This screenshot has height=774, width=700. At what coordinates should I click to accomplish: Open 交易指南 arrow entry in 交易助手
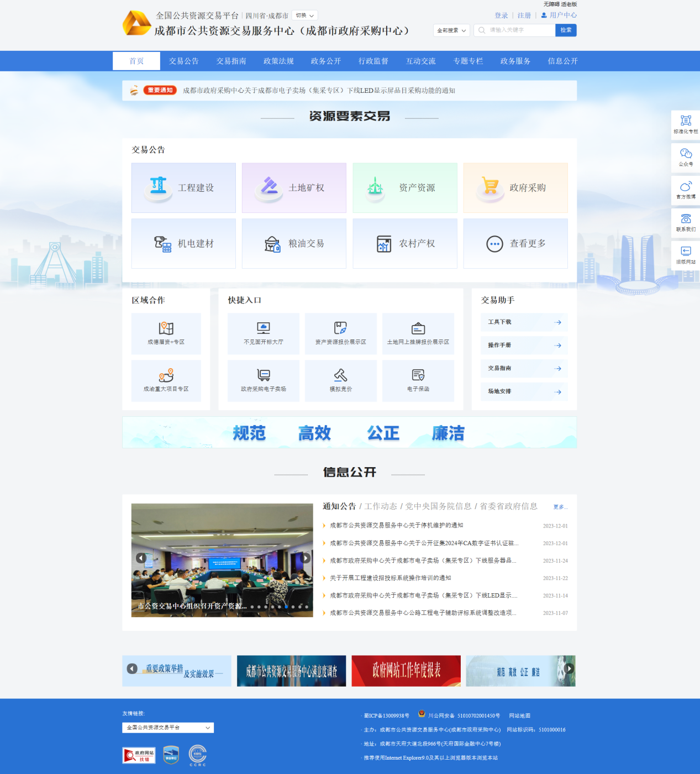(524, 369)
